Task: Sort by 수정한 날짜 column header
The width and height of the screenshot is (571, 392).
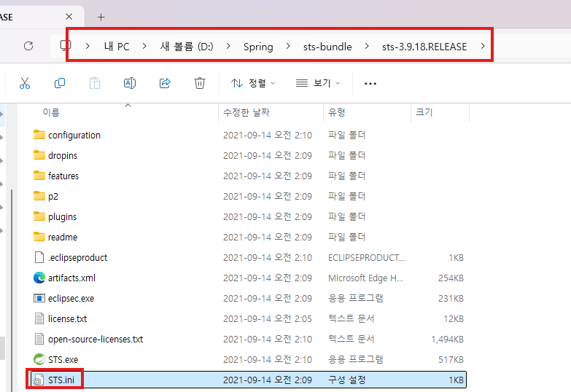Action: [246, 112]
